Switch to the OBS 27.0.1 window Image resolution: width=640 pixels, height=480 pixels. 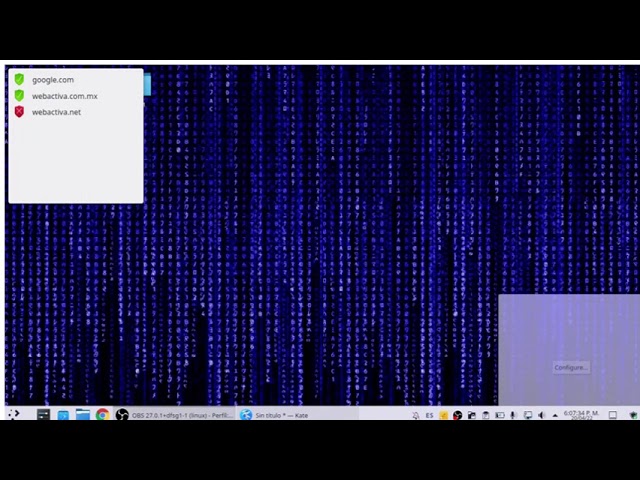[x=175, y=415]
